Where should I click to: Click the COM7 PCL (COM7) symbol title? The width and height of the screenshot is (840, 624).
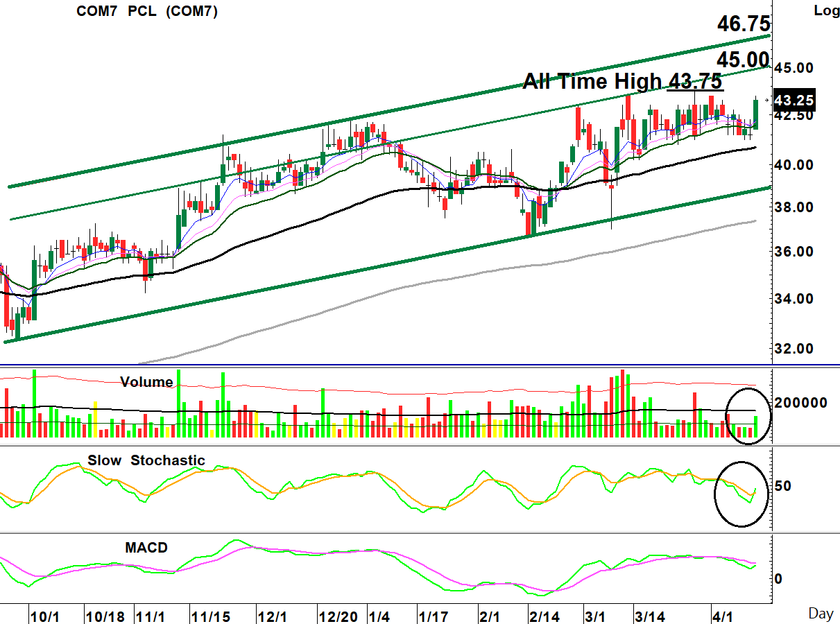click(x=147, y=11)
